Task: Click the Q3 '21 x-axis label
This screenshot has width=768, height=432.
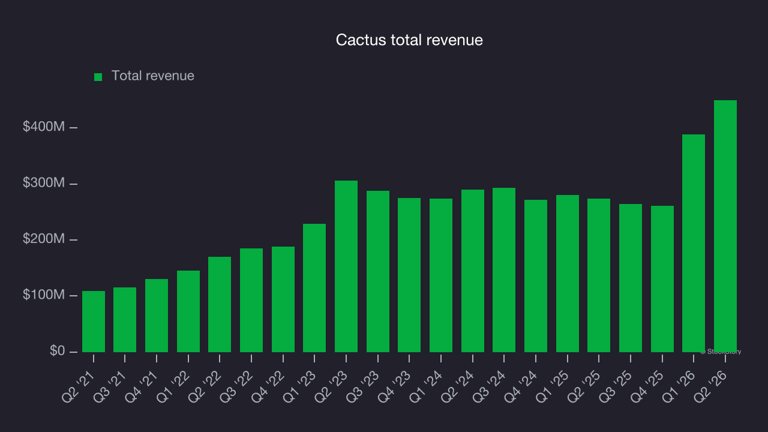Action: click(x=110, y=387)
